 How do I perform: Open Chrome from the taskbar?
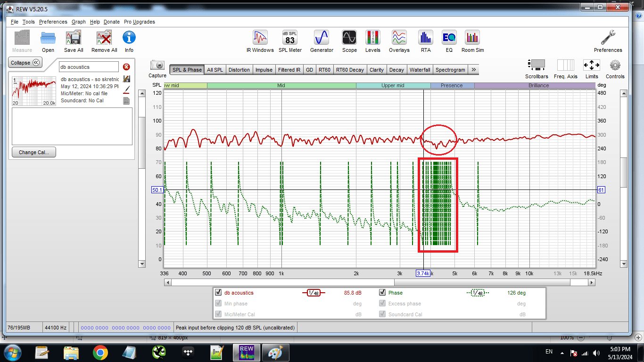100,352
